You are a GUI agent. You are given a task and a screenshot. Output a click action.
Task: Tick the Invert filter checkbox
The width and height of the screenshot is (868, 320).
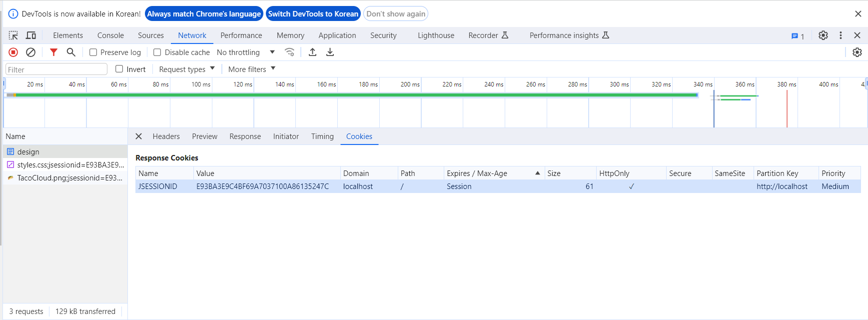coord(119,69)
